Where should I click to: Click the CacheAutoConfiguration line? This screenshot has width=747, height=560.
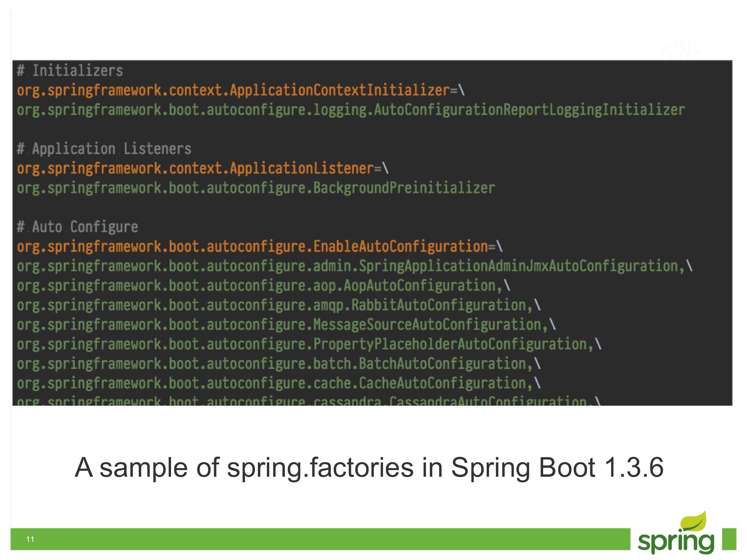click(278, 384)
